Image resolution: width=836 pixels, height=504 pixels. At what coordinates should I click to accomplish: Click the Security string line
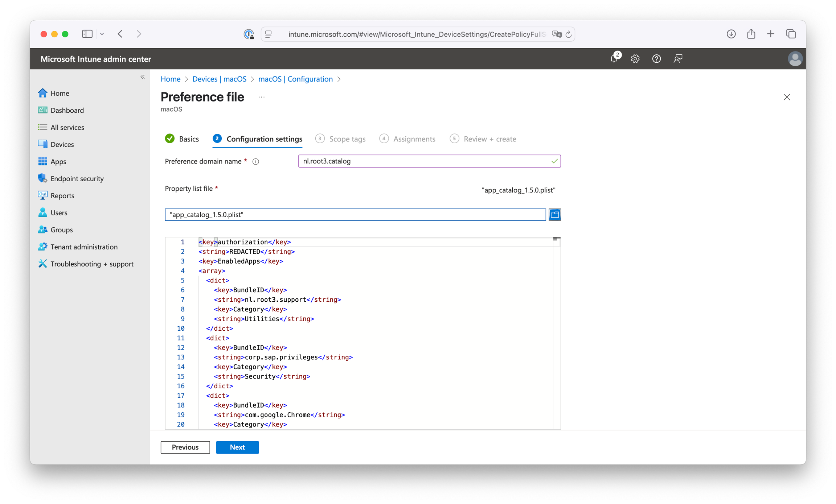pos(262,376)
